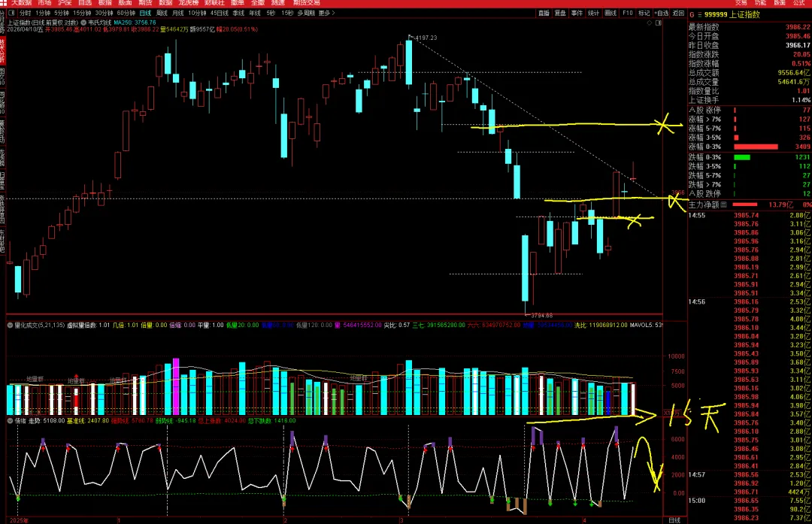
Task: Select the 年线 yearly period
Action: (255, 13)
